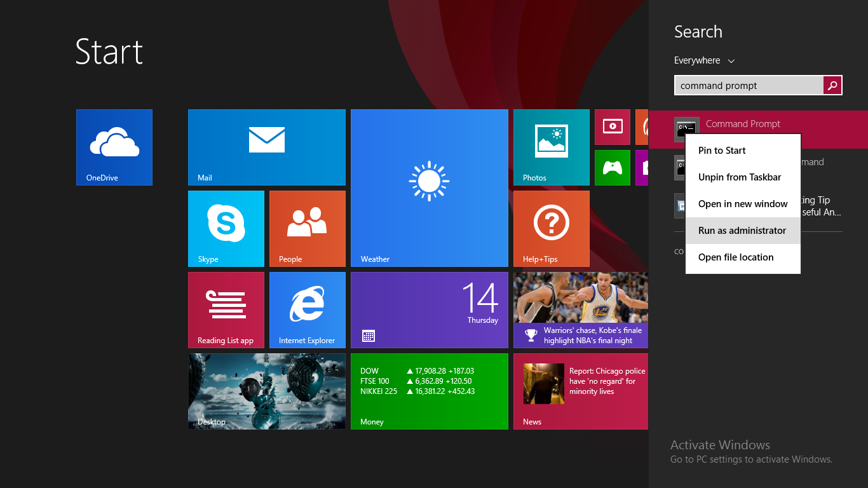The height and width of the screenshot is (488, 868).
Task: Launch the Weather app tile
Action: [429, 187]
